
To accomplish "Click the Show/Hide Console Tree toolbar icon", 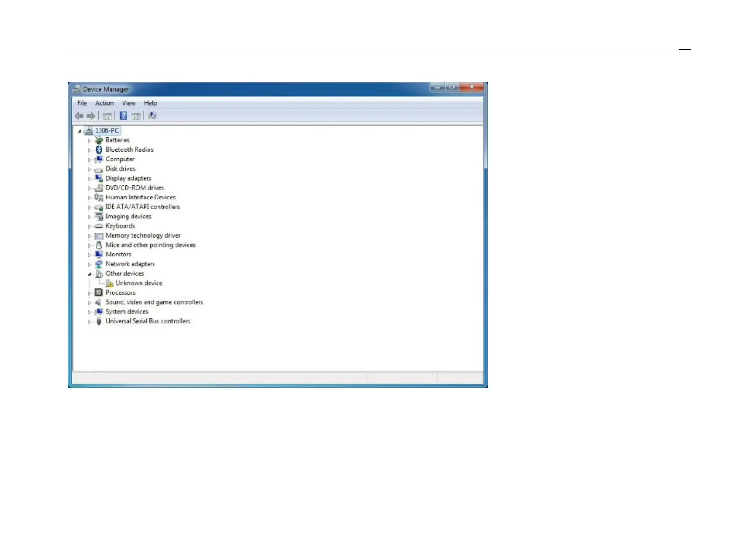I will pos(107,116).
